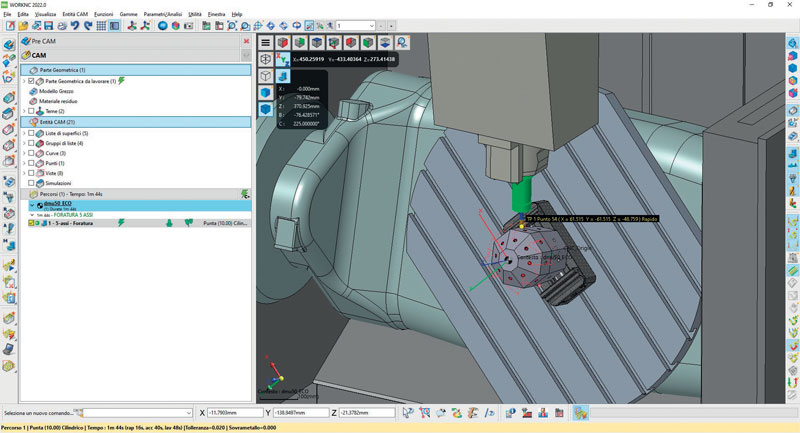Expand the Liste di superfici node
The height and width of the screenshot is (433, 800).
24,133
